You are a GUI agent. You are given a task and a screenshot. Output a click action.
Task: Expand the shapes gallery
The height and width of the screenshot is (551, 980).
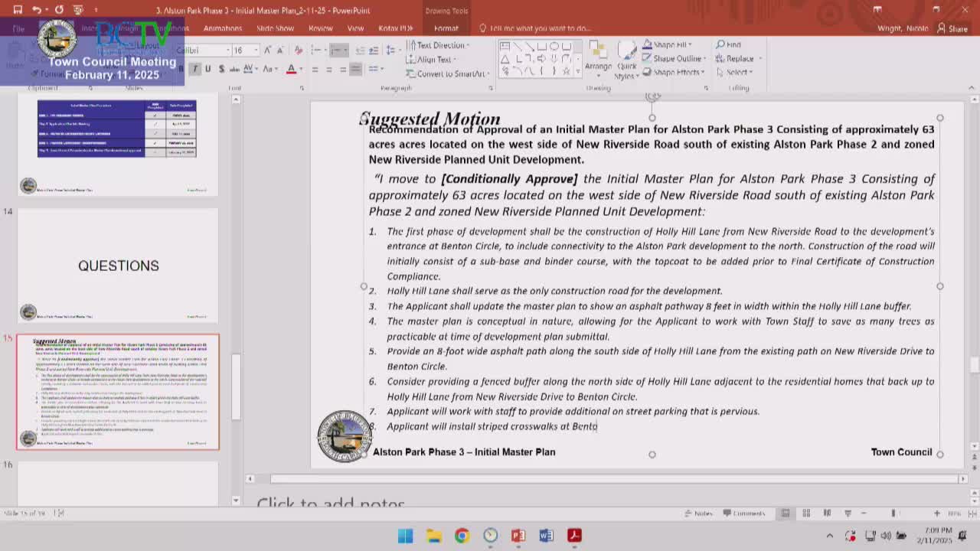click(578, 72)
